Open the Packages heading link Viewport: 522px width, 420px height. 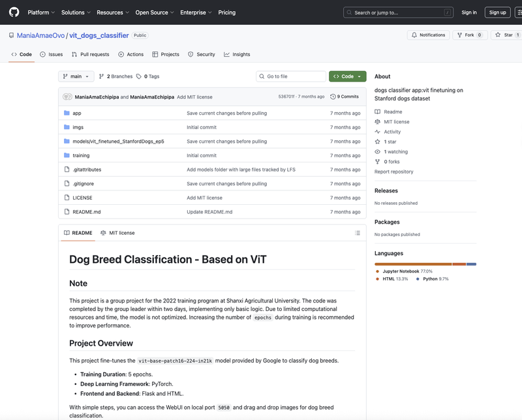tap(387, 222)
